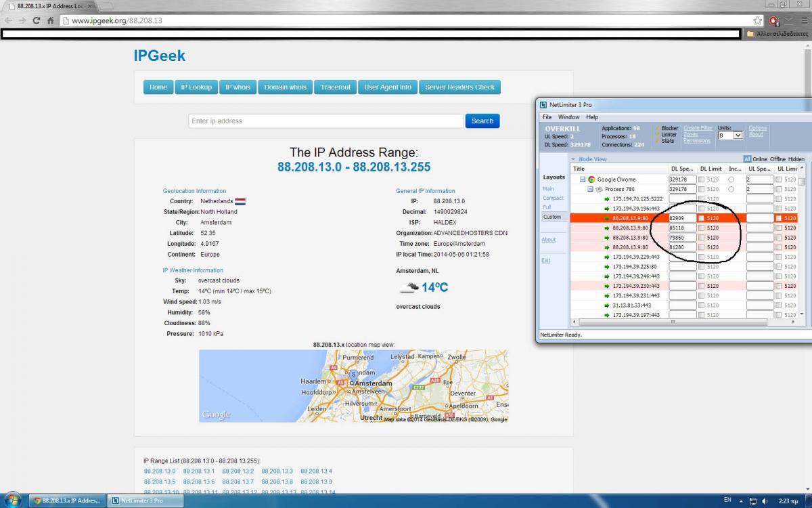Viewport: 812px width, 508px height.
Task: Enable DL Limit checkbox for Google Chrome row
Action: 702,179
